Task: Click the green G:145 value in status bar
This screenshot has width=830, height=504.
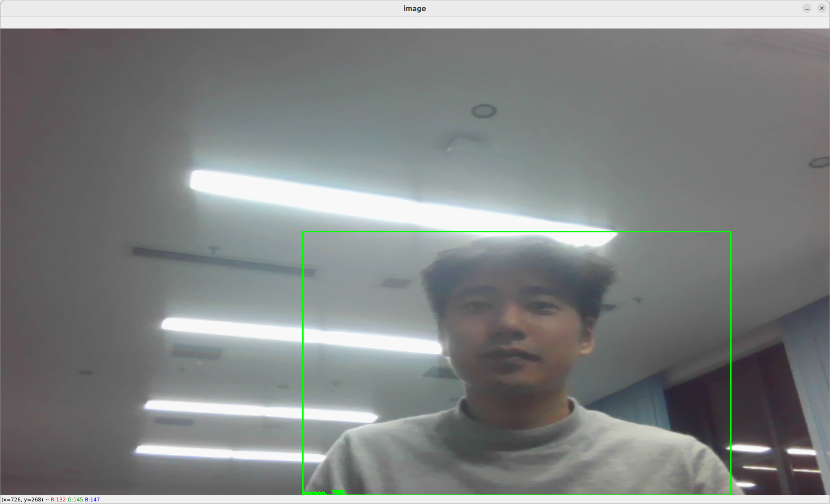Action: click(75, 500)
